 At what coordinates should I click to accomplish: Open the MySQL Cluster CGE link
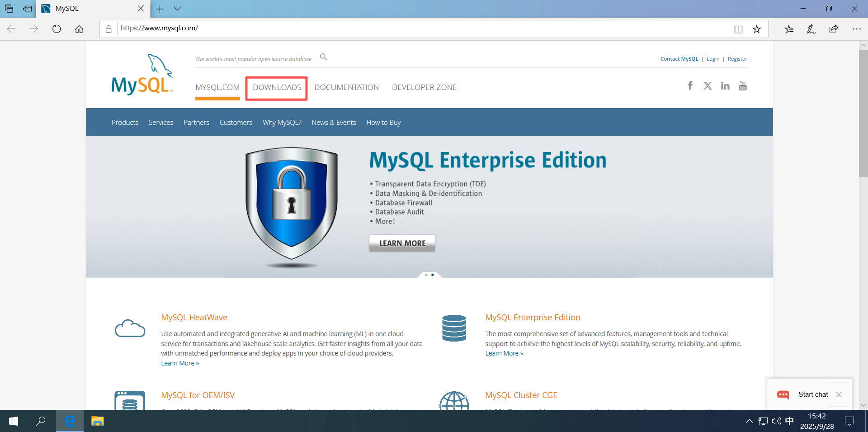(x=521, y=395)
